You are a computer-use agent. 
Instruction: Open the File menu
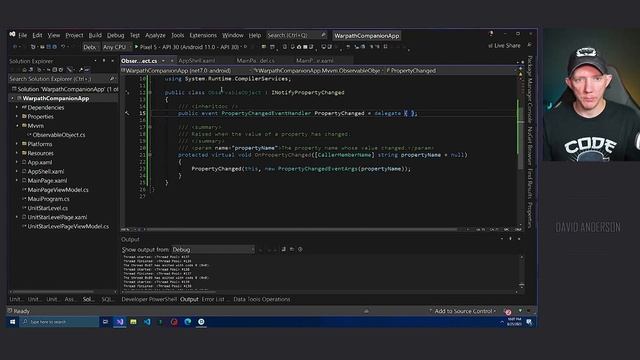tap(22, 36)
